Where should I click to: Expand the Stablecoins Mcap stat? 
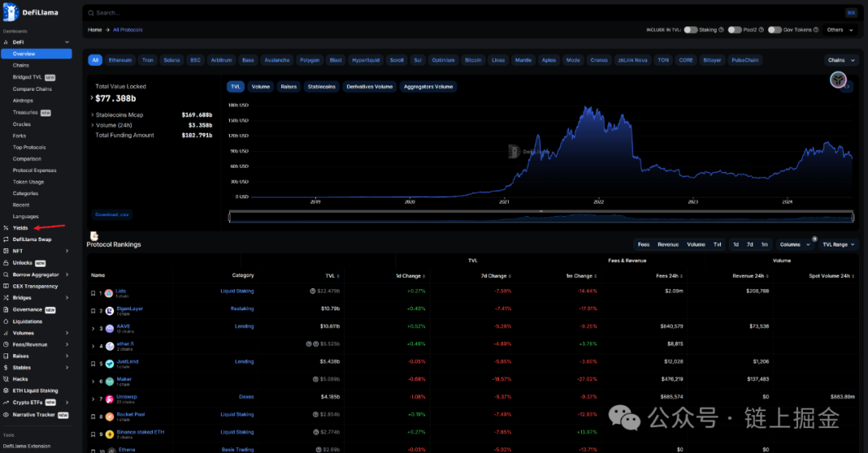(92, 115)
